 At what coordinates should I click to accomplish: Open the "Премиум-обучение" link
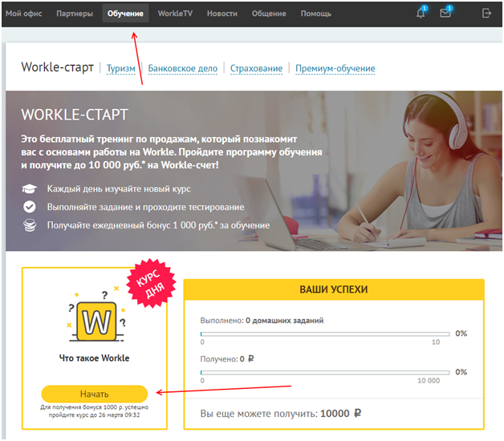(x=335, y=68)
